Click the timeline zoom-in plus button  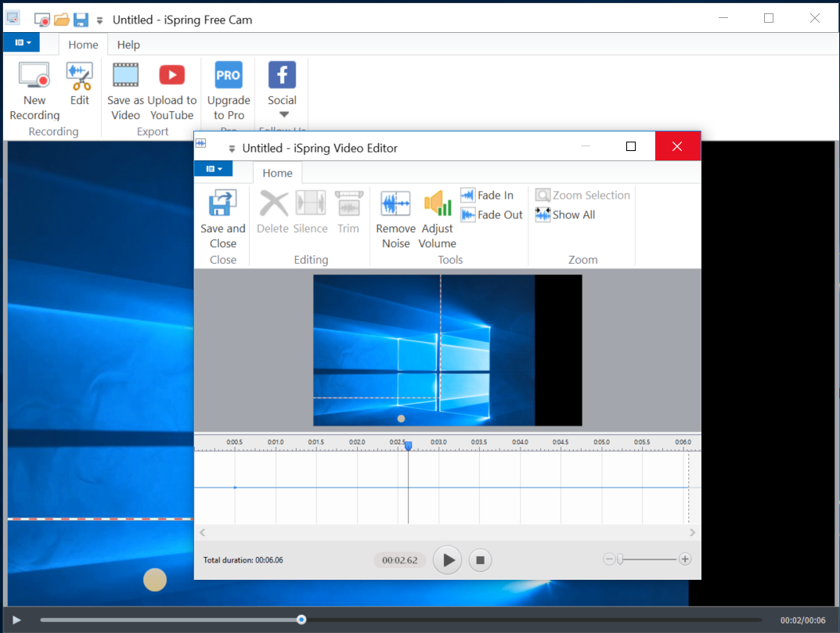(685, 559)
